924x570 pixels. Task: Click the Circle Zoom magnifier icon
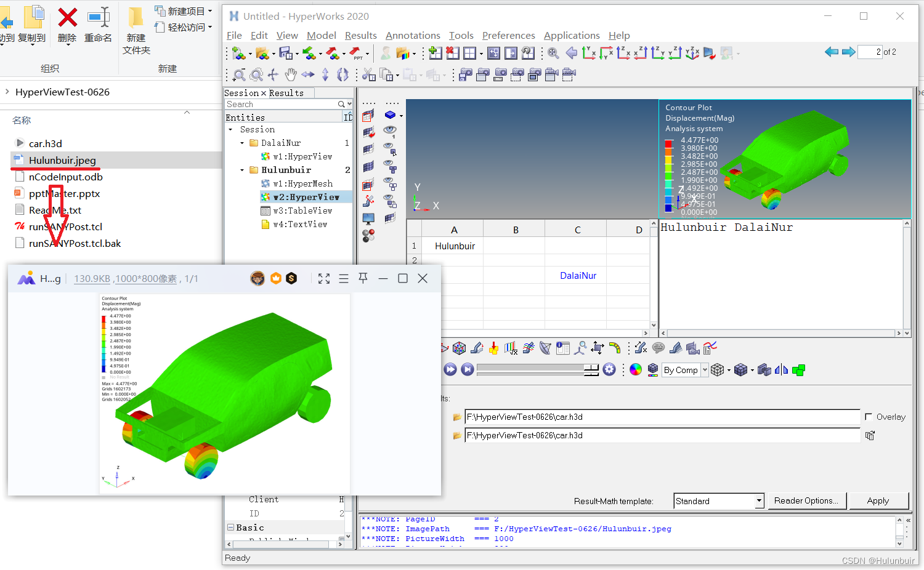[256, 75]
